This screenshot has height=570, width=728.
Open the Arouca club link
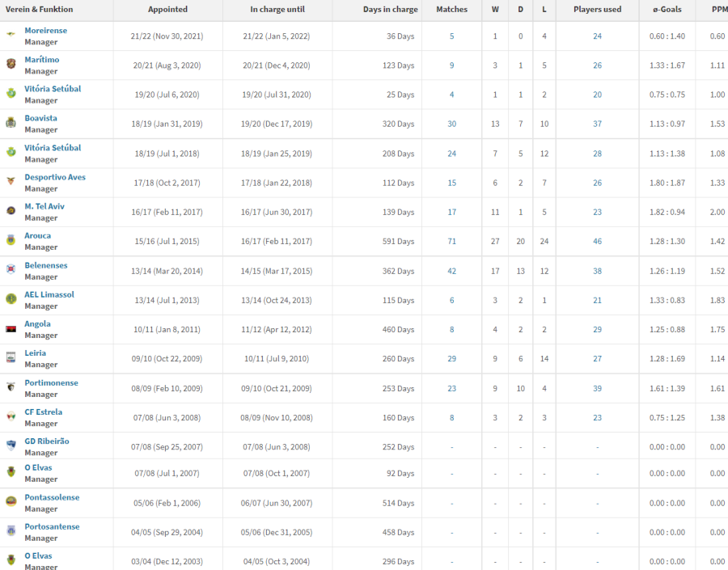pos(37,235)
